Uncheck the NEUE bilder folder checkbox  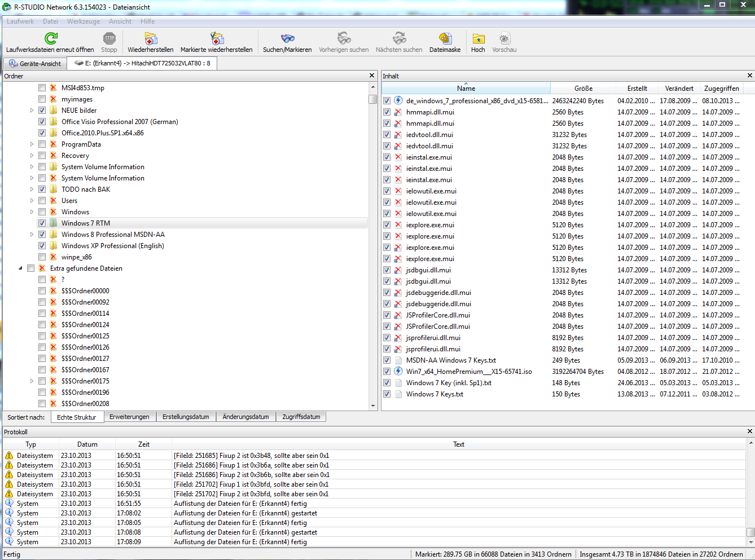[x=42, y=111]
